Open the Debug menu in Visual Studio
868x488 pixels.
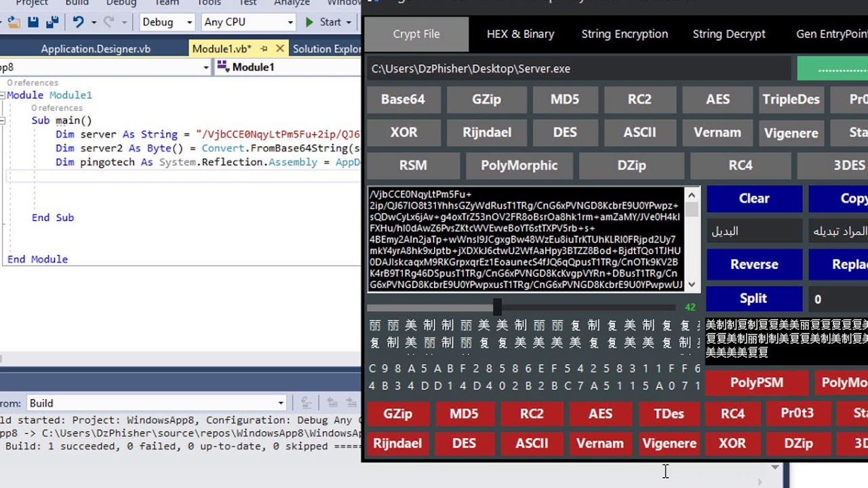tap(121, 3)
